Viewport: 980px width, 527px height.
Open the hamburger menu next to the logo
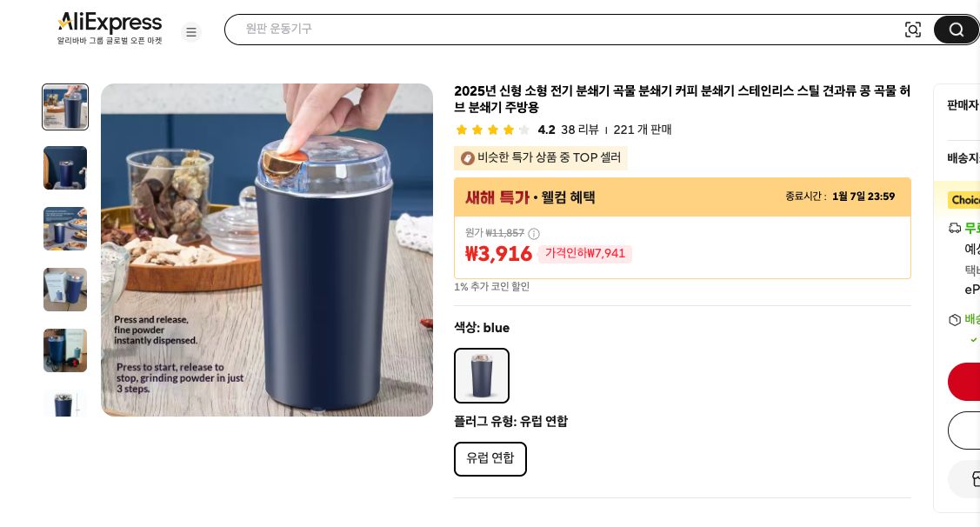point(191,32)
